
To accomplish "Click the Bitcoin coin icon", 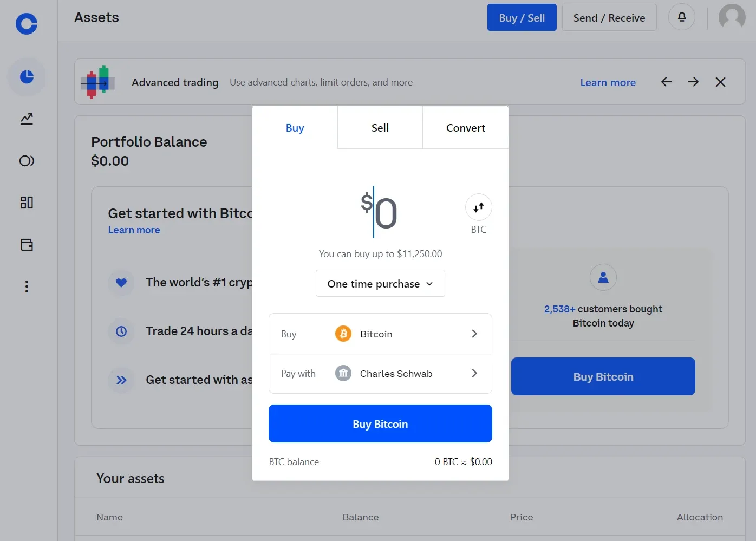I will pos(343,334).
